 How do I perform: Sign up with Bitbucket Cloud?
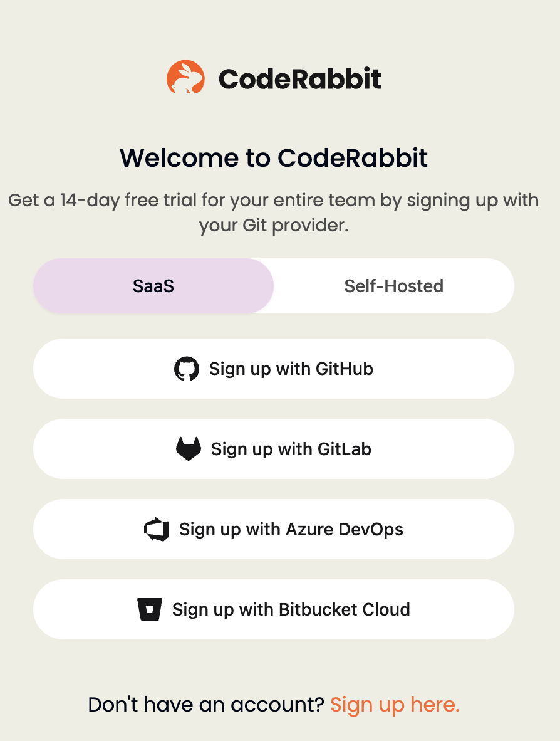tap(274, 609)
